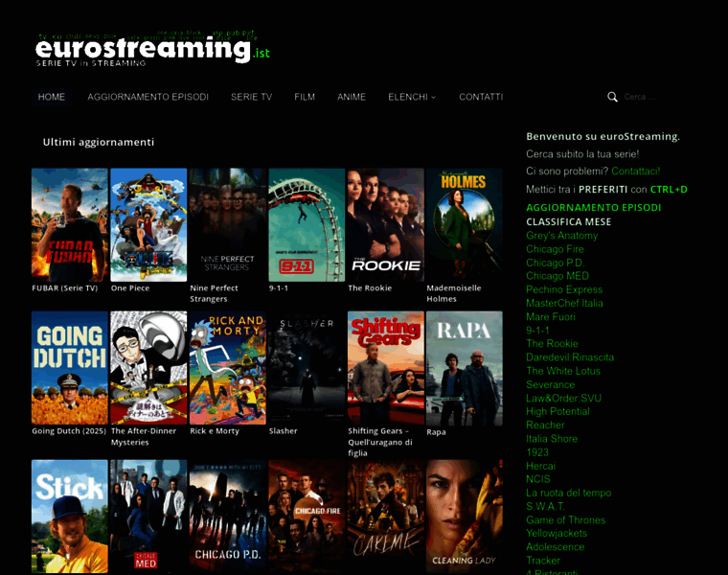
Task: Click 1923 in the sidebar ranking
Action: point(537,452)
